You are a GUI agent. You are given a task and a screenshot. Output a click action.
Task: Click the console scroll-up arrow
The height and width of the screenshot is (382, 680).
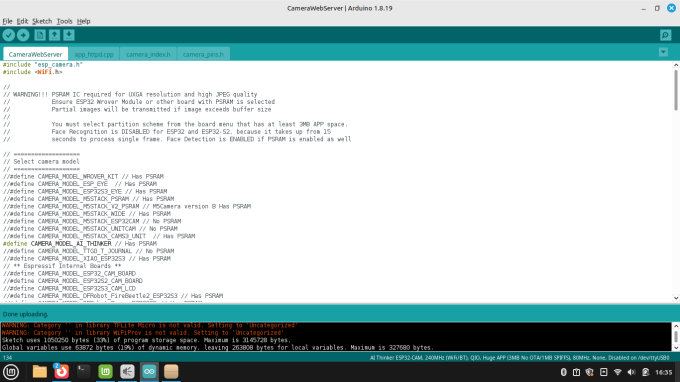pyautogui.click(x=676, y=326)
